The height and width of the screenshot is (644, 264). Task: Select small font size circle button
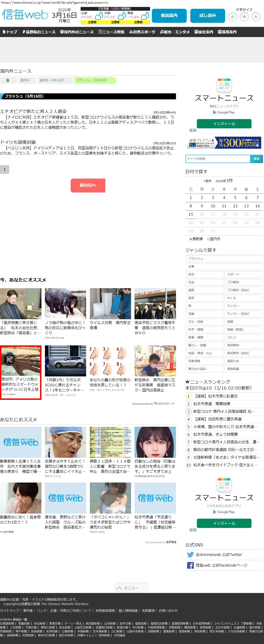[233, 17]
